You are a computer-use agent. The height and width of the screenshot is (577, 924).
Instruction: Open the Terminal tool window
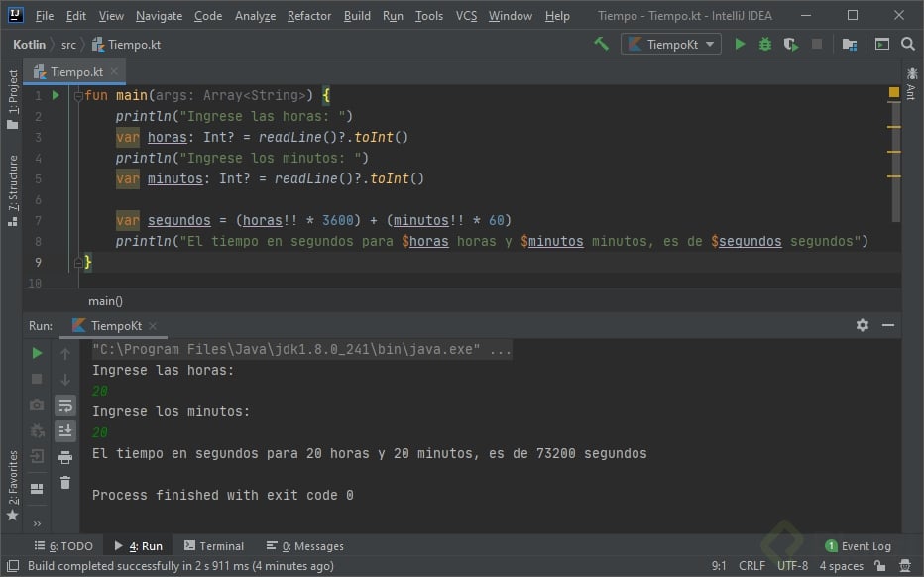(x=214, y=545)
